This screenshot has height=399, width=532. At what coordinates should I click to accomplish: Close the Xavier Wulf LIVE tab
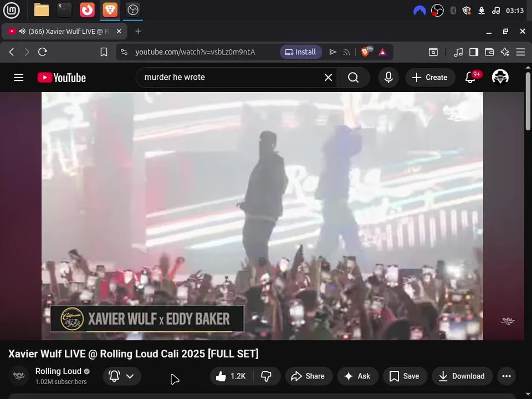(x=119, y=31)
